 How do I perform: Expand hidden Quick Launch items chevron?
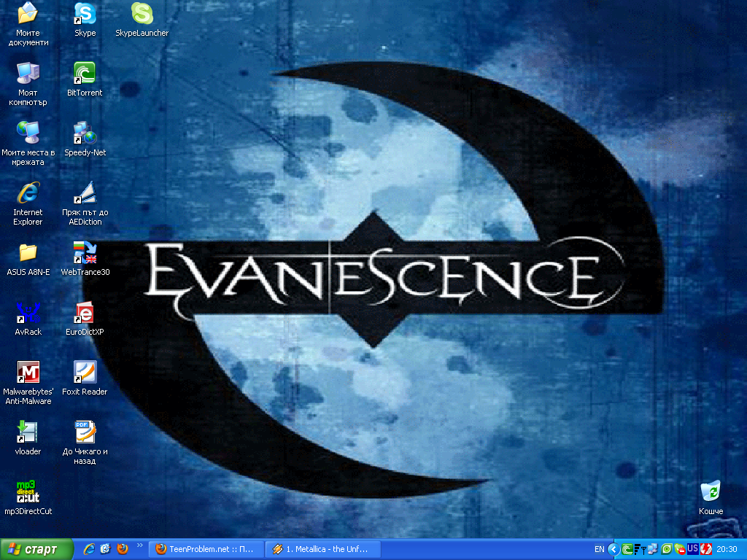(x=139, y=545)
